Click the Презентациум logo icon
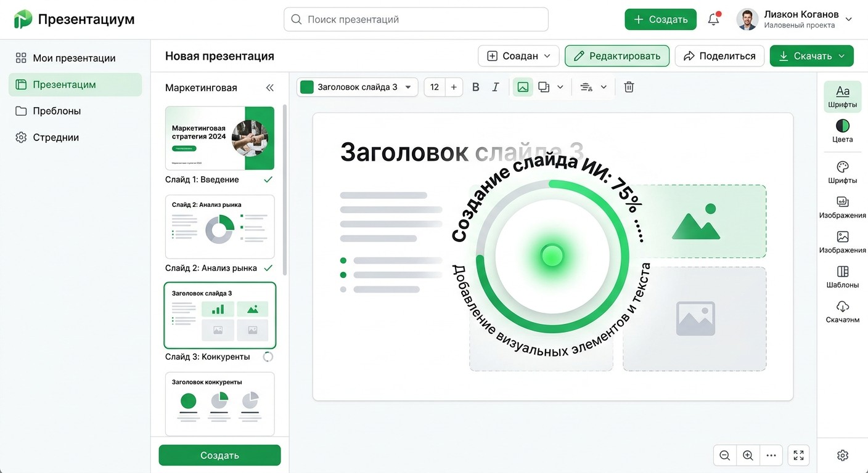This screenshot has height=473, width=868. 23,19
